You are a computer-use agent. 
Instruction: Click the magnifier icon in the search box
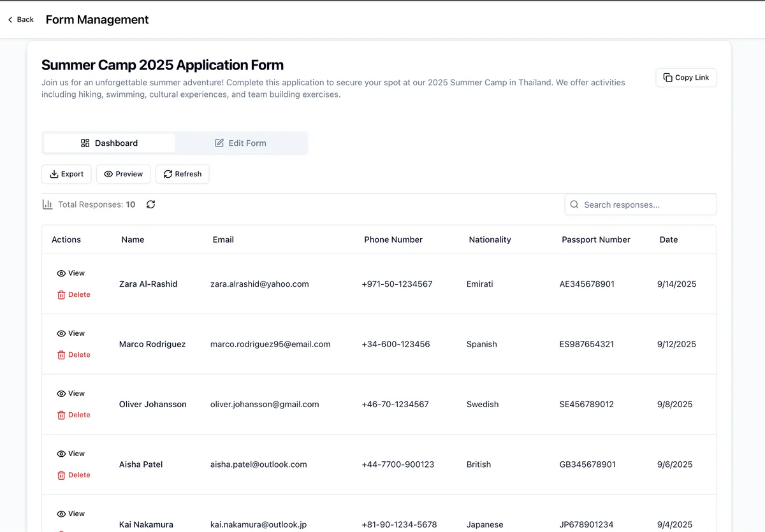point(574,205)
